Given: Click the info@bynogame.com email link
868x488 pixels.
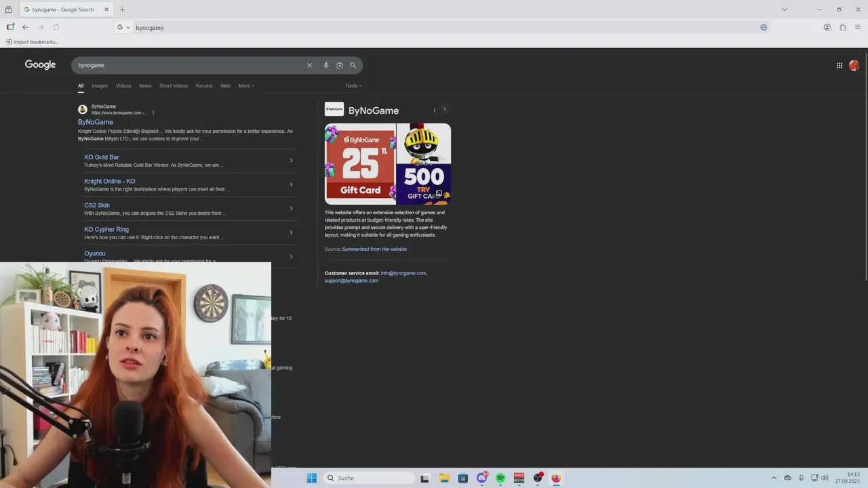Looking at the screenshot, I should point(403,273).
